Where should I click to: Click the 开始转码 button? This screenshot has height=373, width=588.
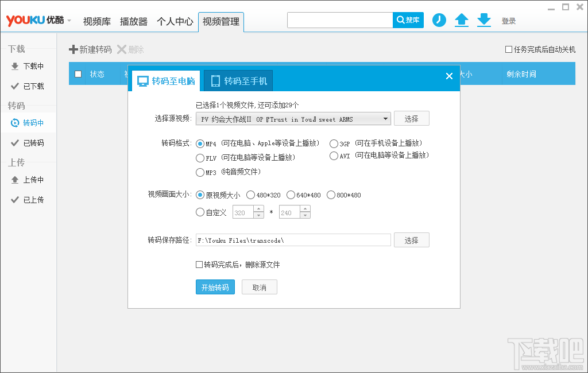click(215, 287)
